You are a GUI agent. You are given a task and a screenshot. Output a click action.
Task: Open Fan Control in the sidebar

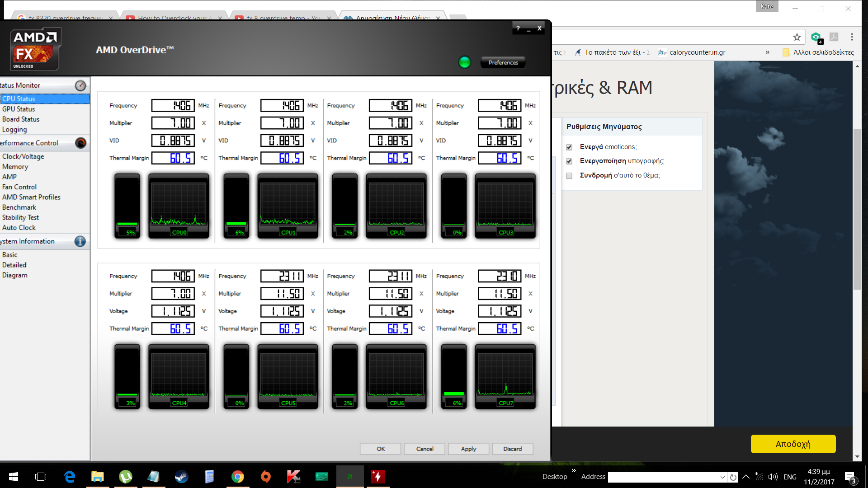(19, 187)
